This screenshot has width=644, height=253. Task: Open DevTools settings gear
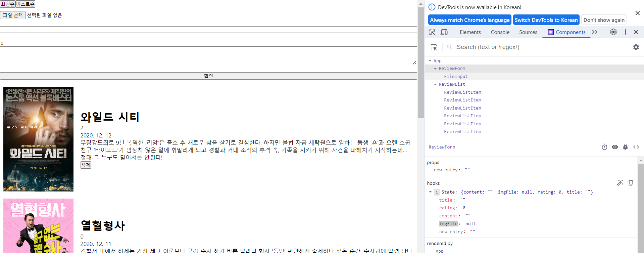(613, 32)
